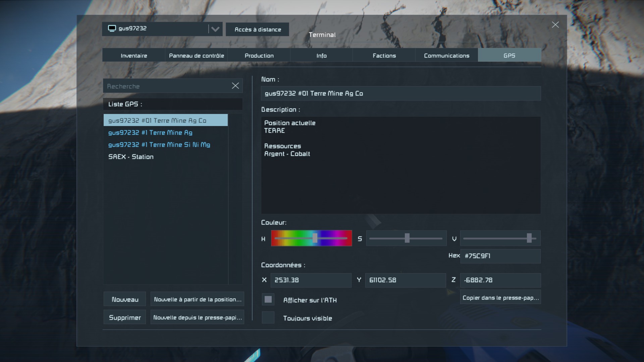Go to the Production tab
Viewport: 644px width, 362px height.
tap(259, 56)
